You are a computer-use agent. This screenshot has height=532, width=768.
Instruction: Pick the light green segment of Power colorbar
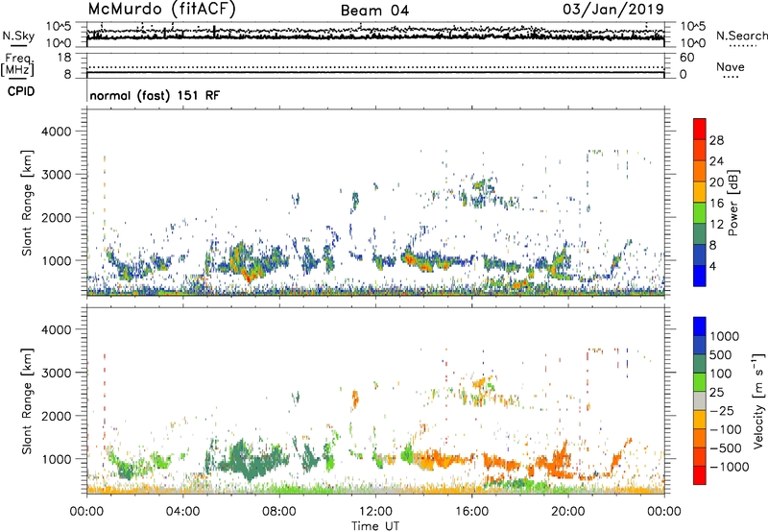pyautogui.click(x=700, y=213)
